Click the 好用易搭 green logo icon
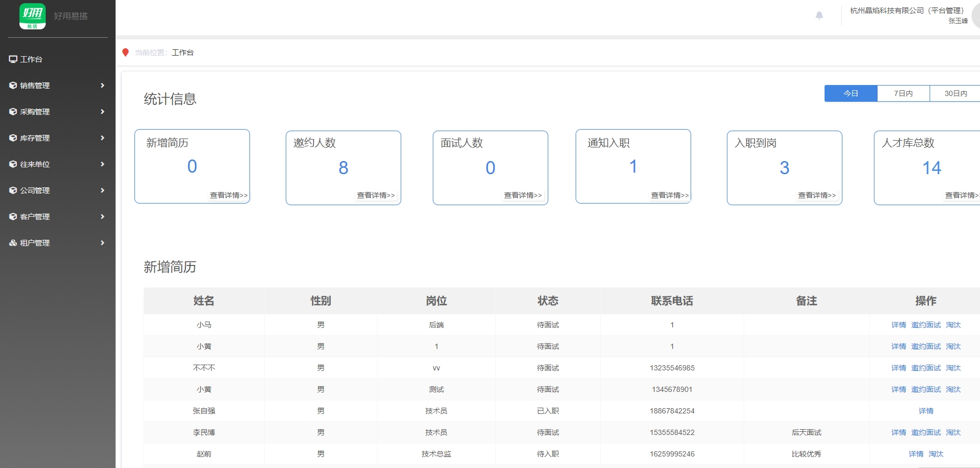Screen dimensions: 980x468 click(x=33, y=16)
